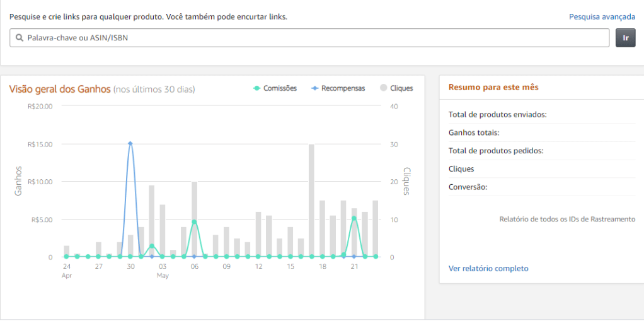The width and height of the screenshot is (644, 323).
Task: Click the magnifier icon in search field
Action: pos(19,38)
